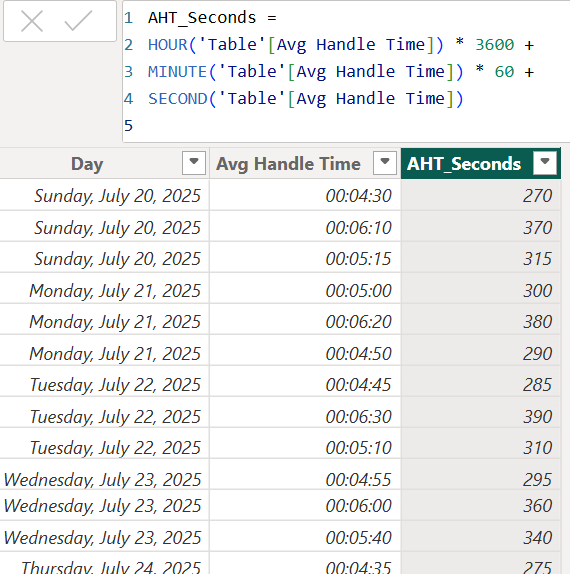Click the SECOND function in the formula

[x=177, y=99]
